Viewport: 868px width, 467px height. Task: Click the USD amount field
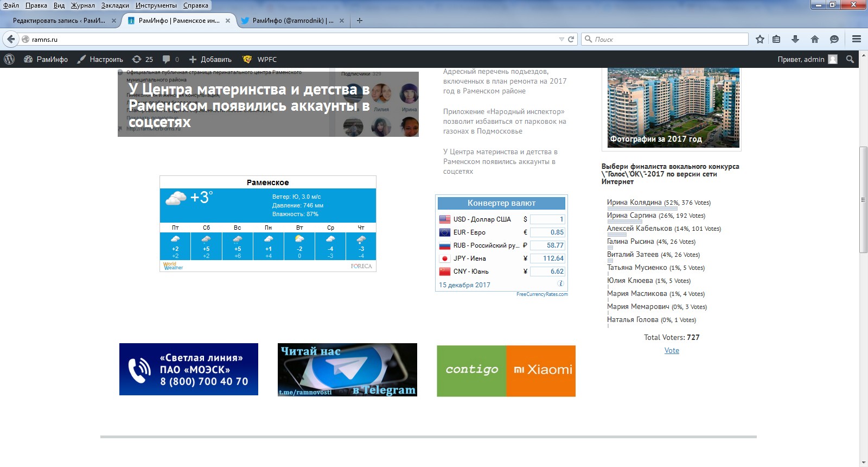pyautogui.click(x=547, y=219)
